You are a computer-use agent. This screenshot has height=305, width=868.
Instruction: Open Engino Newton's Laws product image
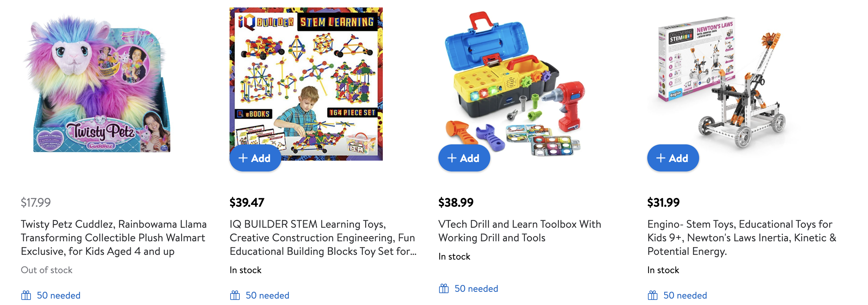(724, 84)
